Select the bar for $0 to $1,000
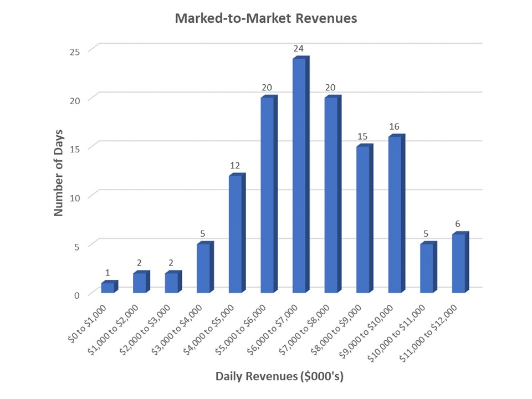Image resolution: width=532 pixels, height=399 pixels. tap(108, 288)
